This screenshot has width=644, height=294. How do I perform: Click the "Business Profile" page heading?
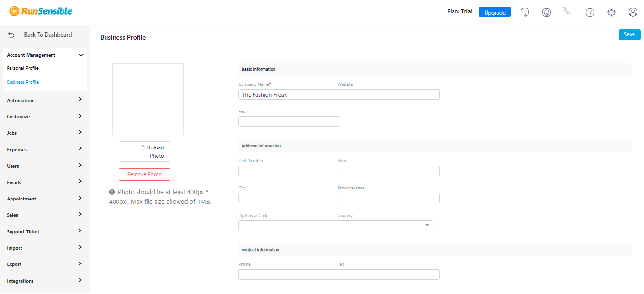123,37
